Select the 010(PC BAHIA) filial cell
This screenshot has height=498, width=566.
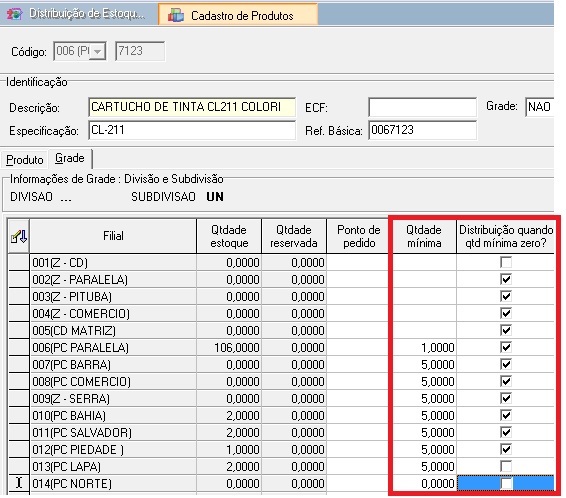tap(113, 415)
